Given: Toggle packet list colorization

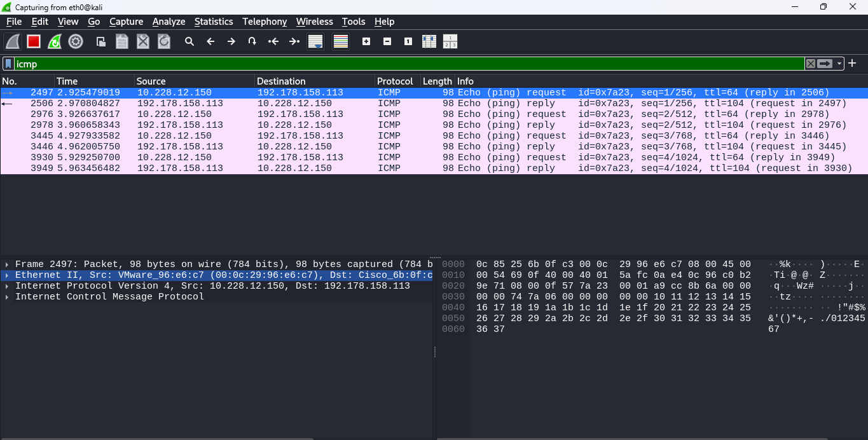Looking at the screenshot, I should click(x=341, y=41).
